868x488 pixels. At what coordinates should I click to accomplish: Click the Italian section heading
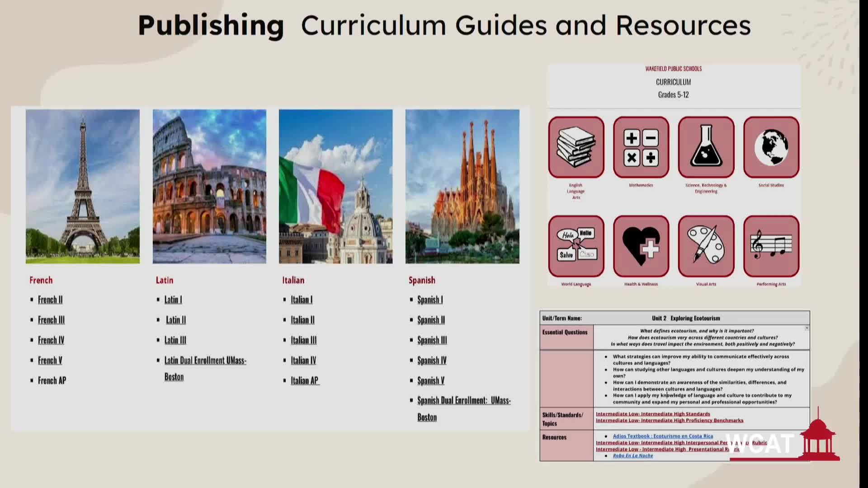293,280
